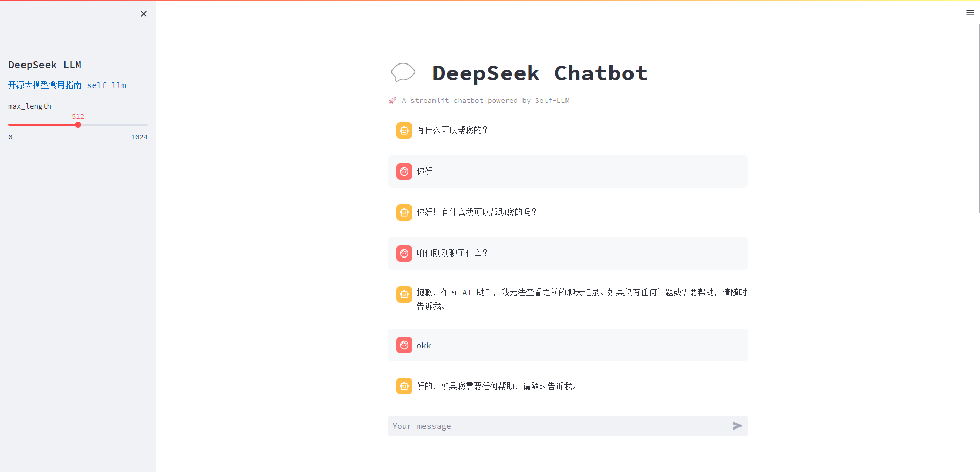Click the speech bubble icon beside the title
The height and width of the screenshot is (472, 980).
[x=403, y=73]
